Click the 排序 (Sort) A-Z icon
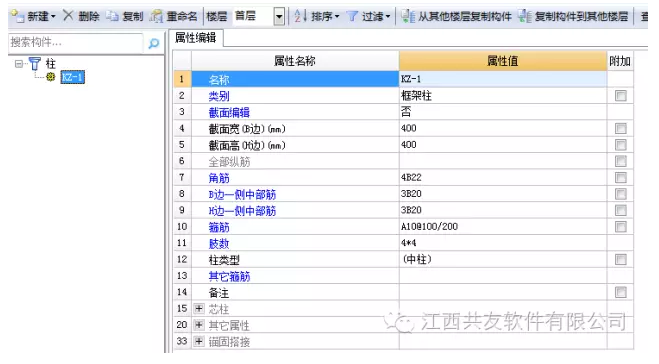This screenshot has height=364, width=659. pyautogui.click(x=300, y=16)
